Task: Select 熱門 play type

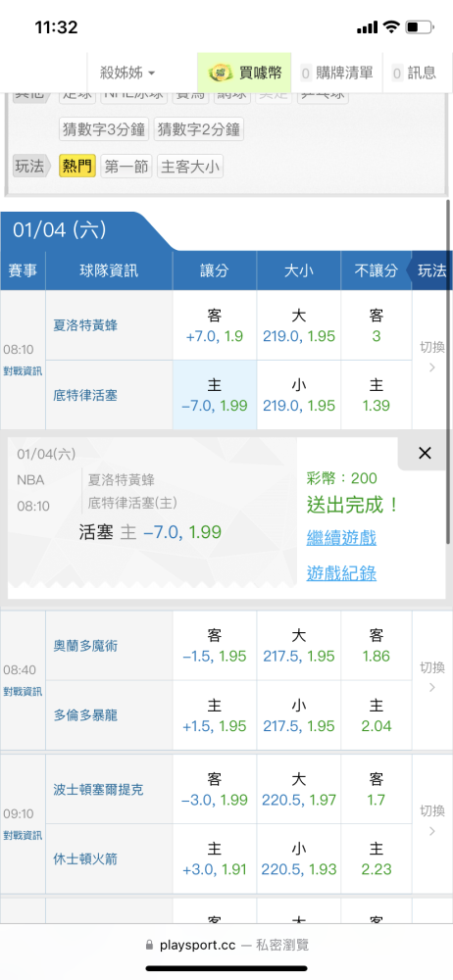Action: click(x=76, y=167)
